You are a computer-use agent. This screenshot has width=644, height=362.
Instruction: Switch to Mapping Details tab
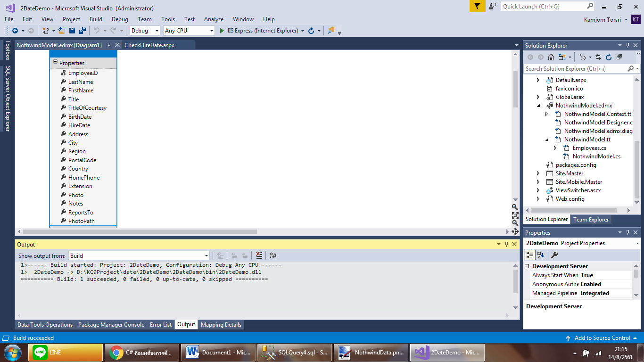tap(221, 325)
